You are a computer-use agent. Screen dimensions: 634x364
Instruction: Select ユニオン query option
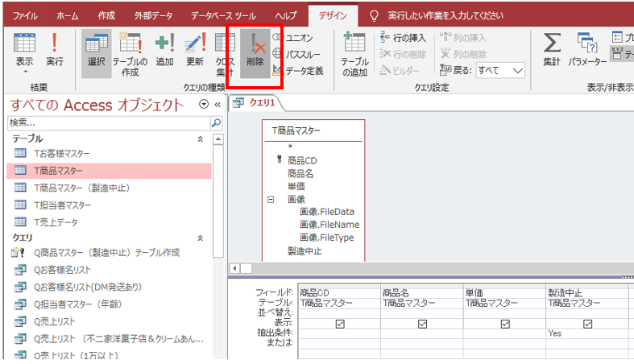click(x=293, y=38)
